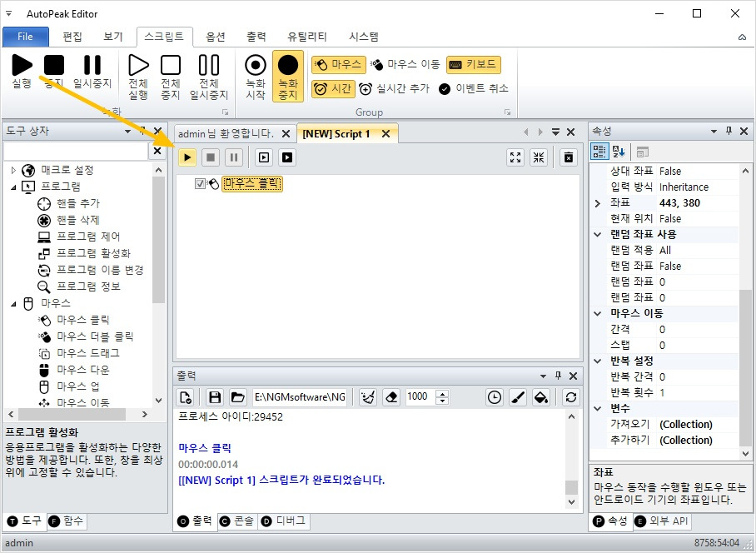Expand the 좌표 property row
756x553 pixels.
tap(598, 203)
